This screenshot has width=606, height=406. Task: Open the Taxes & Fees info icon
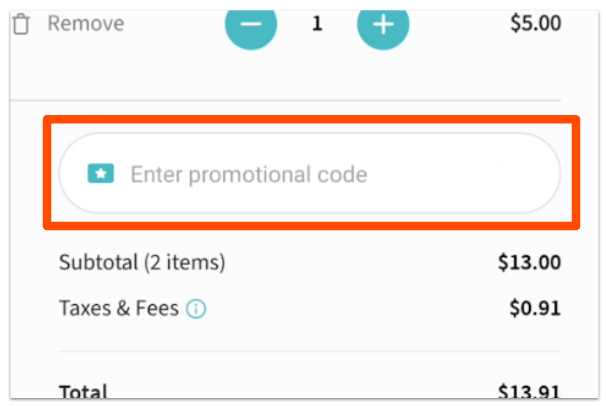[196, 309]
